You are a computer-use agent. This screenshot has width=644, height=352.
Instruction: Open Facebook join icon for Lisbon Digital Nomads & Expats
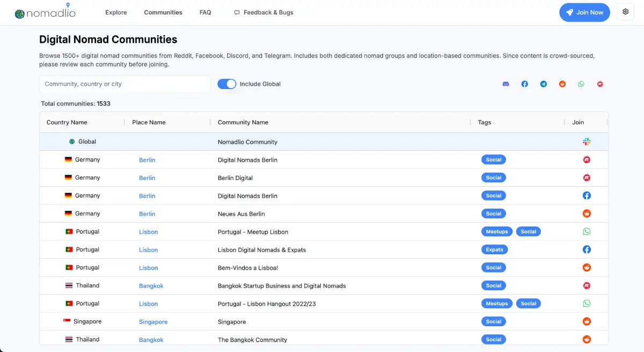587,250
